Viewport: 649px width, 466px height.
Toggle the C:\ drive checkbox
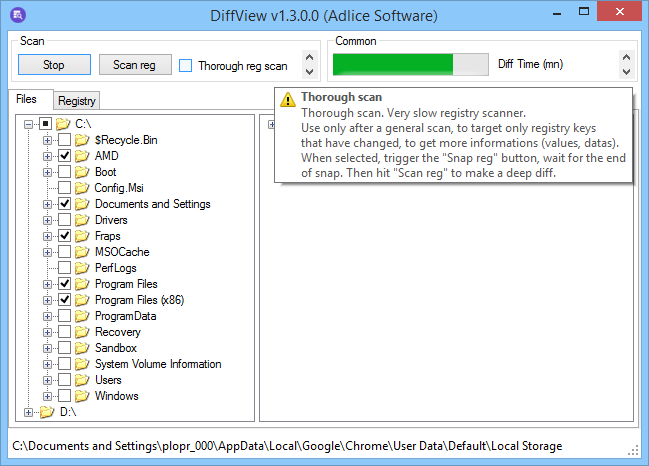coord(45,123)
